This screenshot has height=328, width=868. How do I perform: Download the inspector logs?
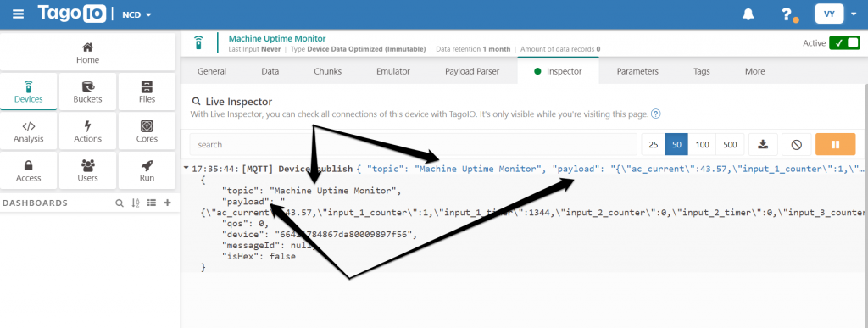[x=764, y=144]
